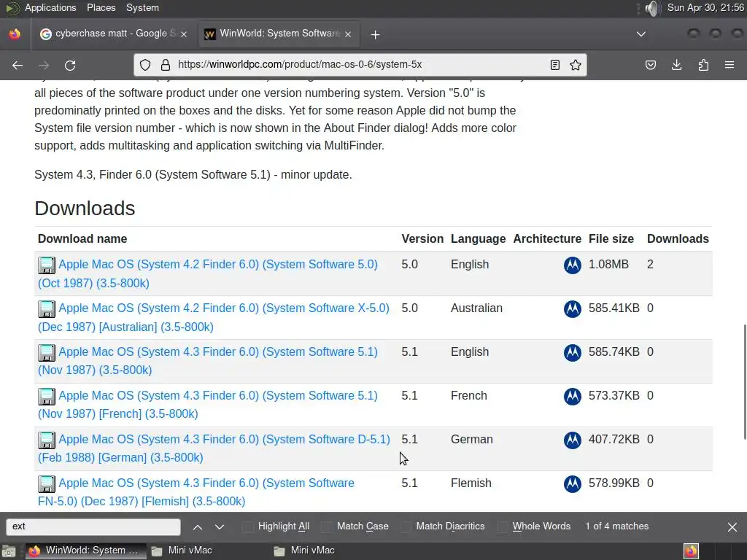The width and height of the screenshot is (747, 560).
Task: Click the URL address bar
Action: [x=360, y=65]
